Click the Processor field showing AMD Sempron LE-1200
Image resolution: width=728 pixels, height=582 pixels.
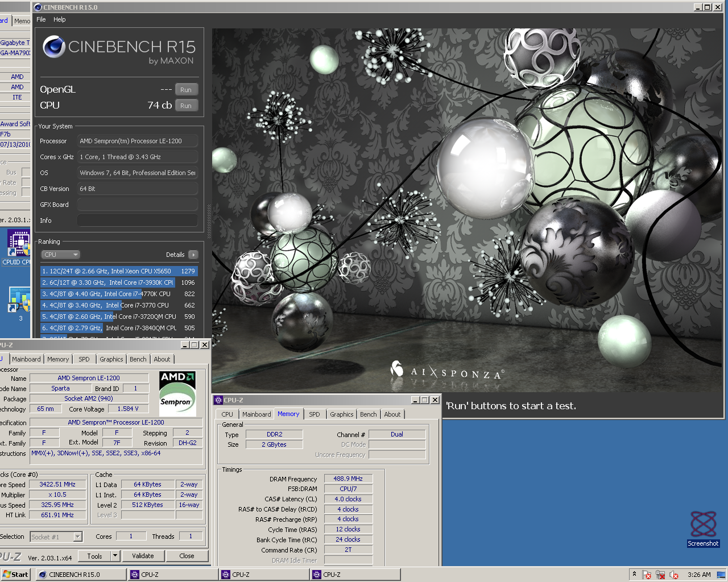138,141
